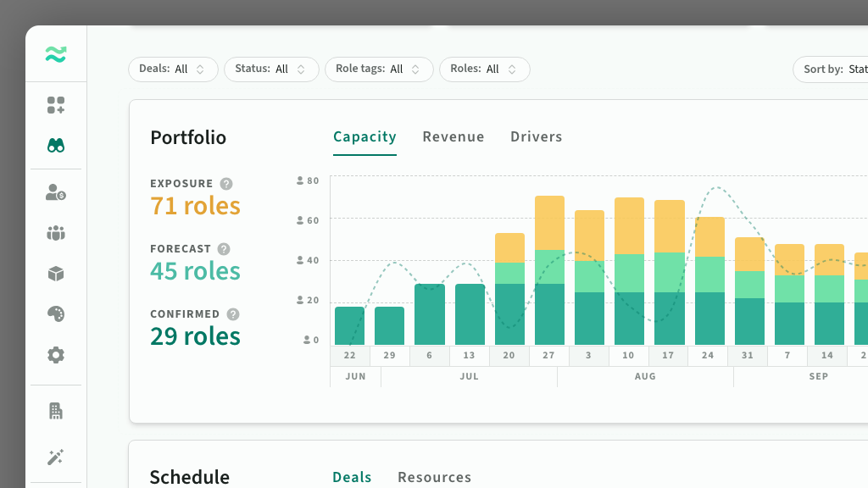This screenshot has height=488, width=868.
Task: Switch to the Revenue tab
Action: click(453, 136)
